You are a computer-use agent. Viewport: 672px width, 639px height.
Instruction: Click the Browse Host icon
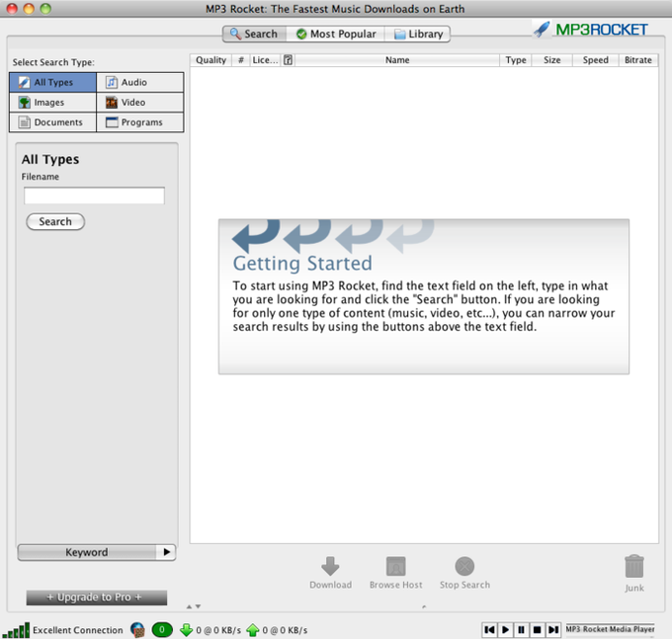[395, 566]
